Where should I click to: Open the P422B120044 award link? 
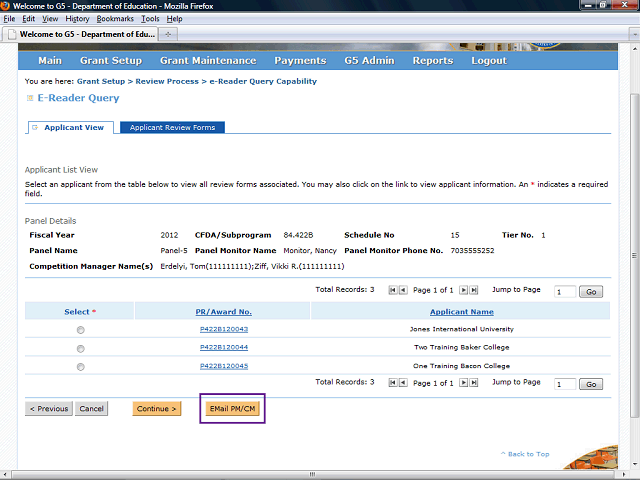pos(223,348)
